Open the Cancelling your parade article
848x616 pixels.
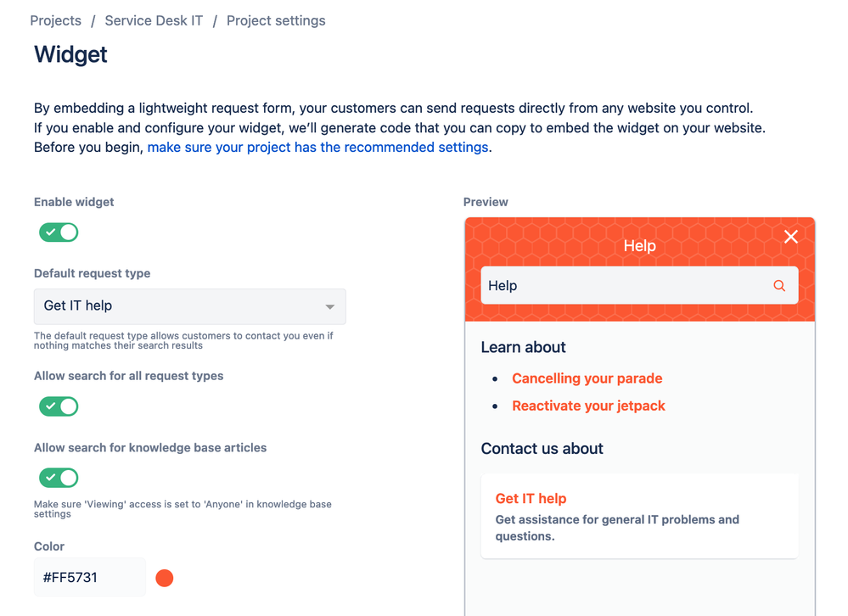587,378
